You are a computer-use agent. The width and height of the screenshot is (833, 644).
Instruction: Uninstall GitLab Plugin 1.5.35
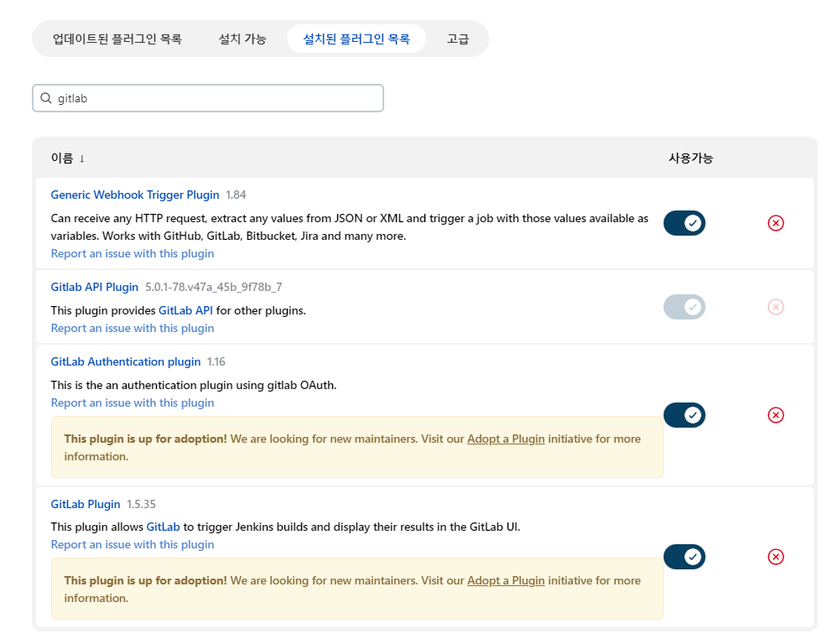(776, 557)
